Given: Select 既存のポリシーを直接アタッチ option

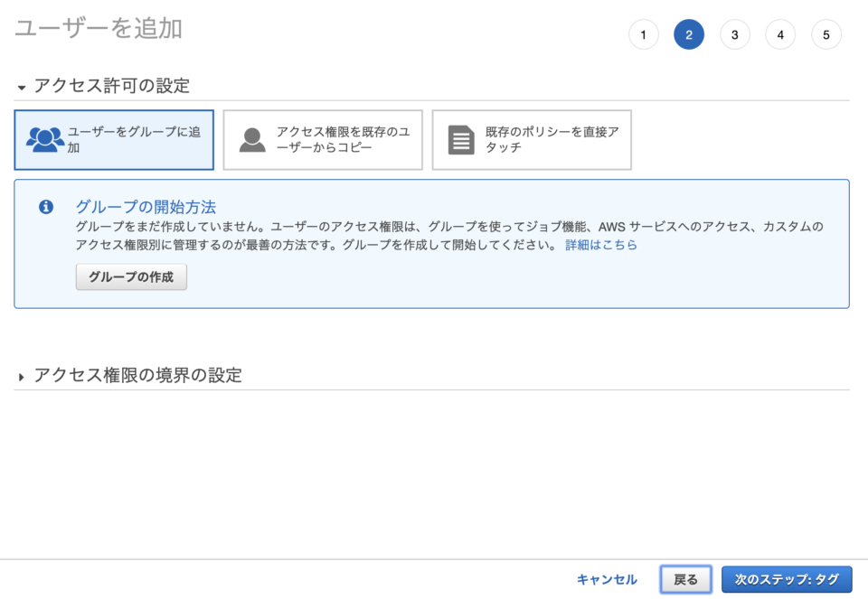Looking at the screenshot, I should (532, 139).
